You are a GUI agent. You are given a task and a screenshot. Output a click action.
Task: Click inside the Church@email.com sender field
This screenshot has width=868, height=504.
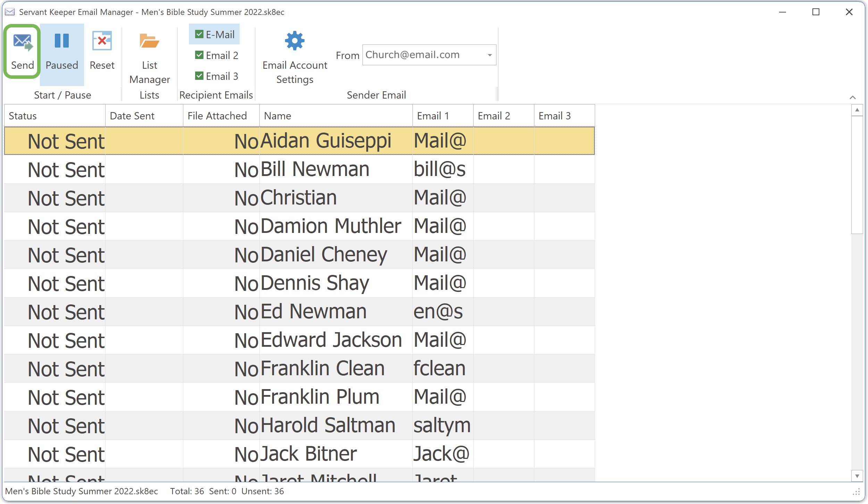[x=417, y=54]
